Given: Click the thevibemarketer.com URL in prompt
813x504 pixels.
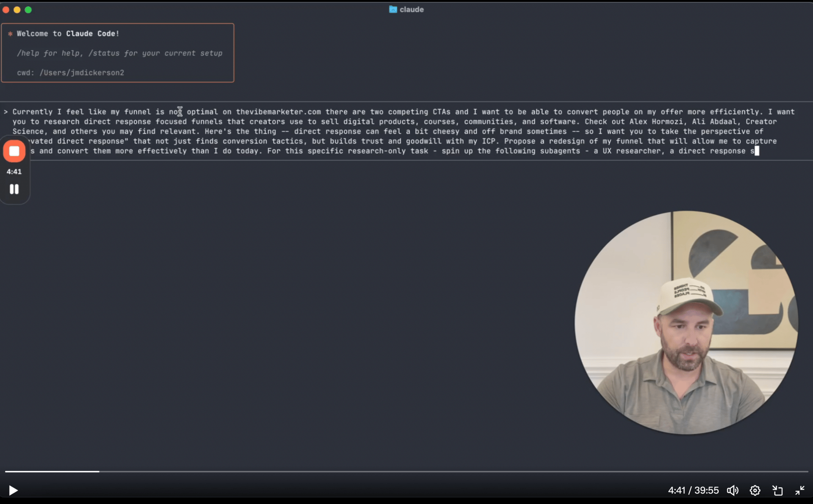Looking at the screenshot, I should click(278, 112).
